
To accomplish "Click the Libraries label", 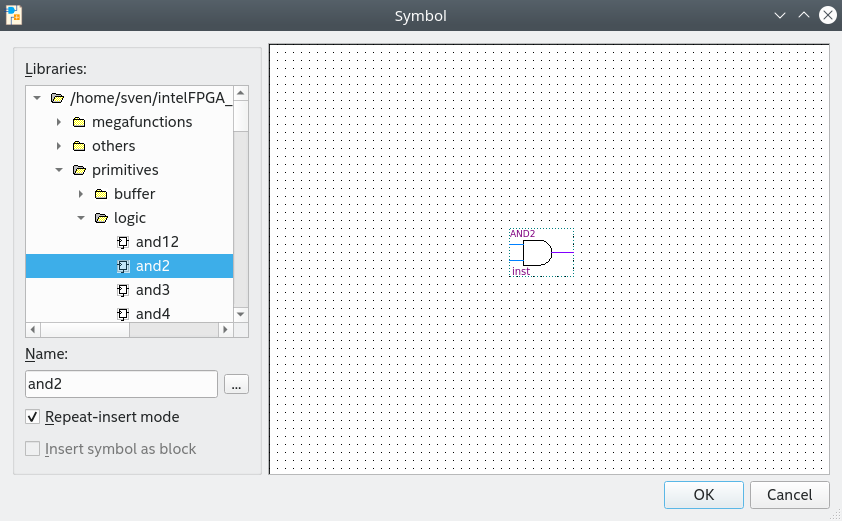I will [x=56, y=69].
